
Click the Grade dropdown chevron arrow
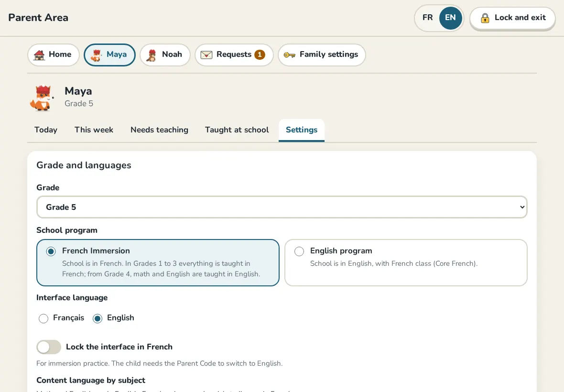[522, 207]
